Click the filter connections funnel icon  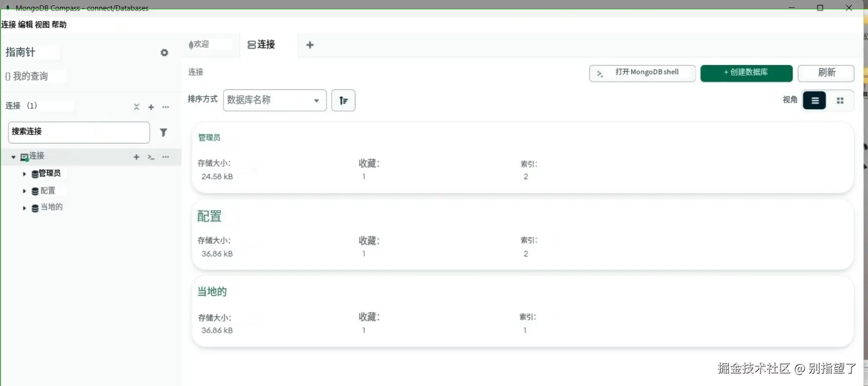pos(164,132)
